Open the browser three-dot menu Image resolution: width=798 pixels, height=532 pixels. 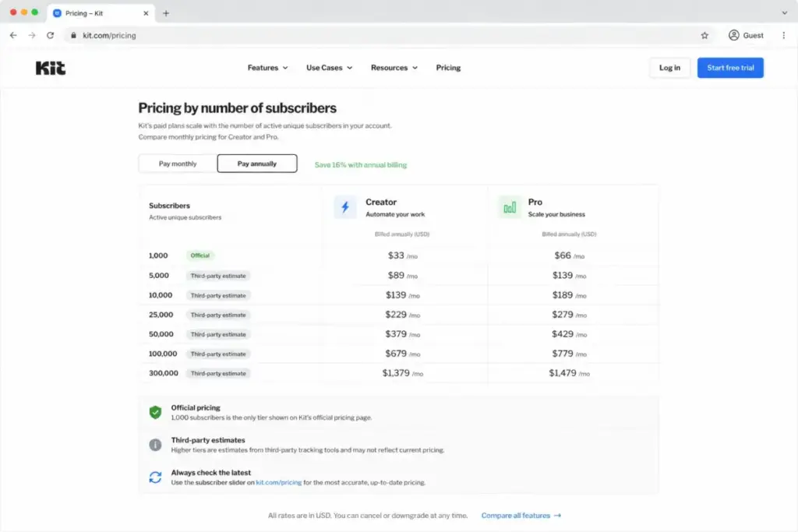point(783,35)
